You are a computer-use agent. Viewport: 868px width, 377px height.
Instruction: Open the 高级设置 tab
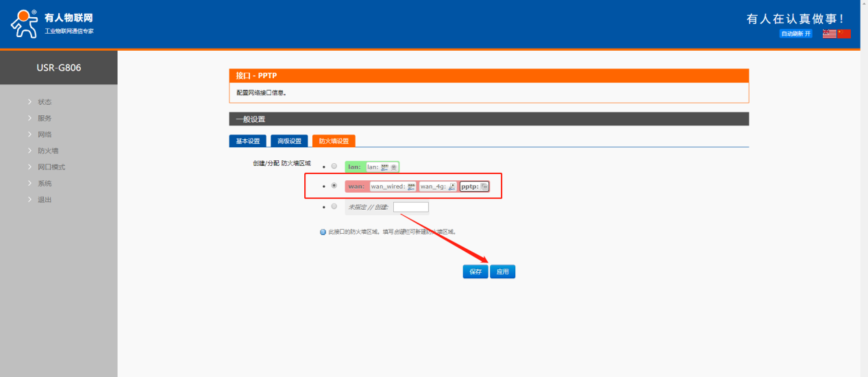coord(289,141)
